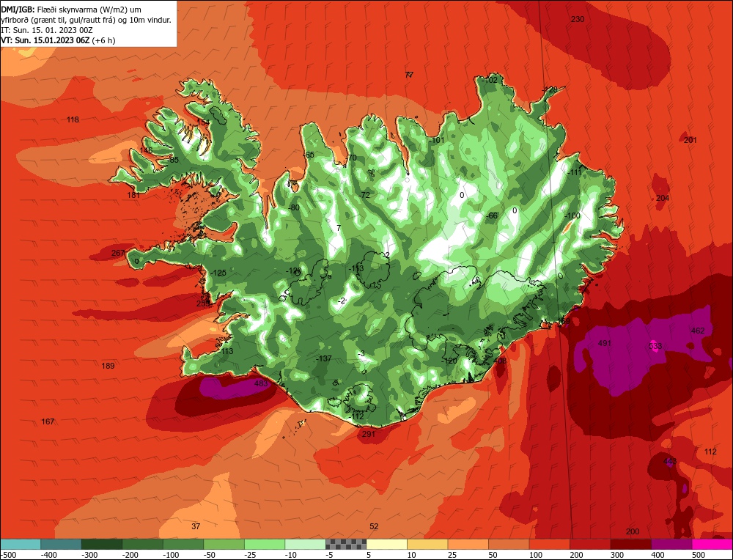Click the flux value 77 north of Iceland

point(409,75)
